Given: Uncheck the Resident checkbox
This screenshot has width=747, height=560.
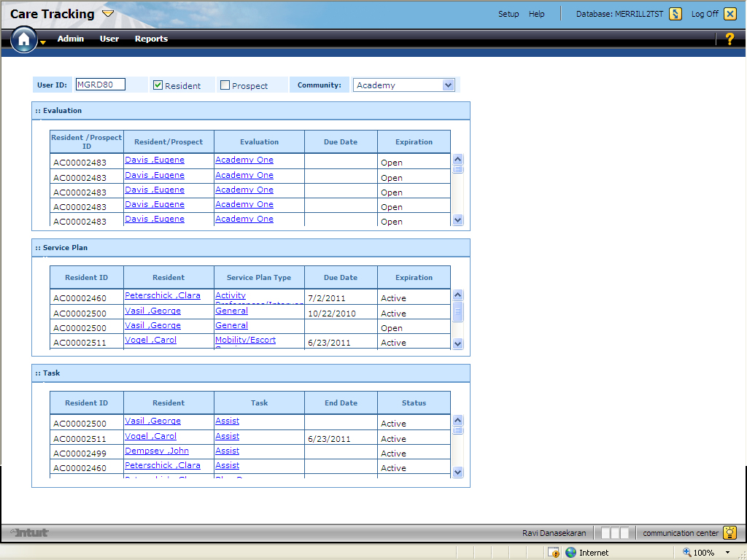Looking at the screenshot, I should (x=158, y=85).
